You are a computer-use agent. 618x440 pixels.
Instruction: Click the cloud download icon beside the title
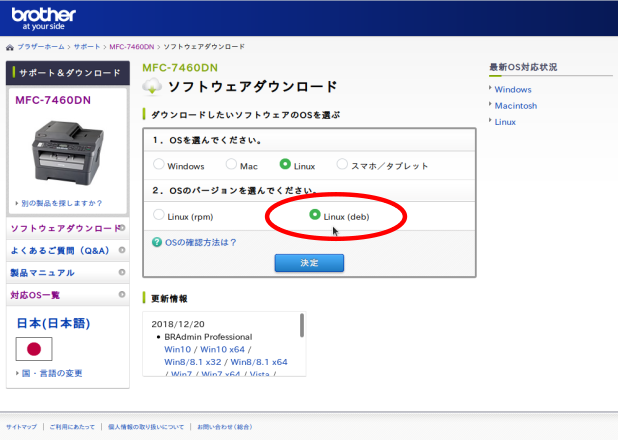(x=152, y=86)
